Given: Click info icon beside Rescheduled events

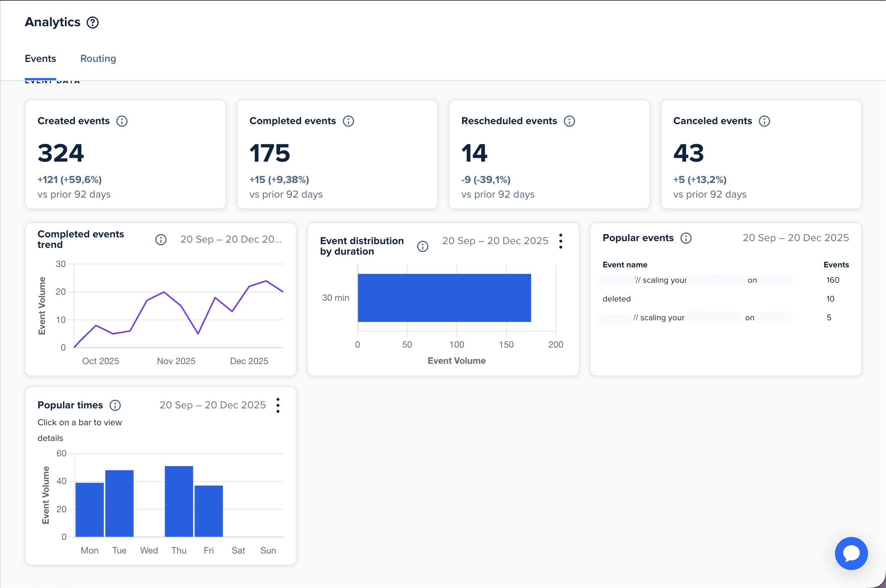Looking at the screenshot, I should (569, 121).
